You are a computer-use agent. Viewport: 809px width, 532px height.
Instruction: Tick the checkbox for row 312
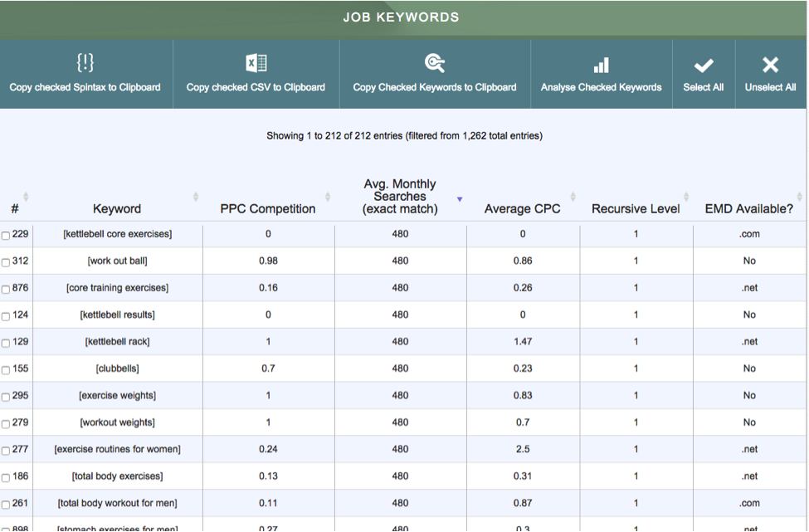click(6, 263)
